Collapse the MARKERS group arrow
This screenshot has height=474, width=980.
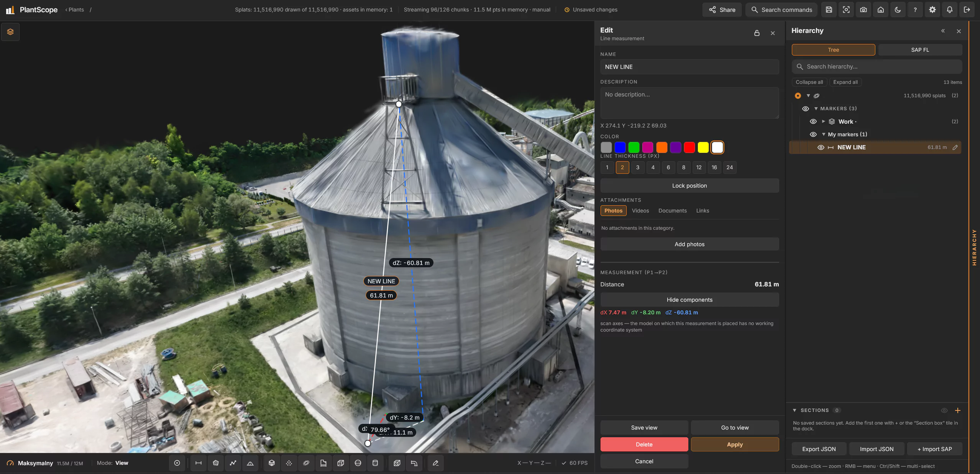point(816,109)
